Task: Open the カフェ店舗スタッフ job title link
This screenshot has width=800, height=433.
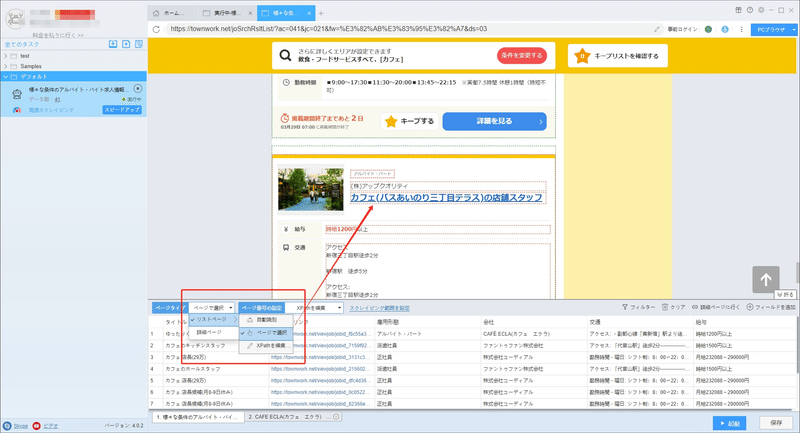Action: click(446, 197)
